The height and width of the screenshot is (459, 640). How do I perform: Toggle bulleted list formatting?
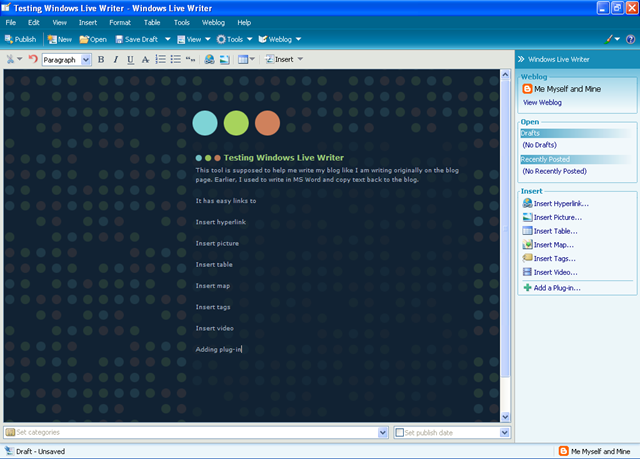pyautogui.click(x=176, y=60)
